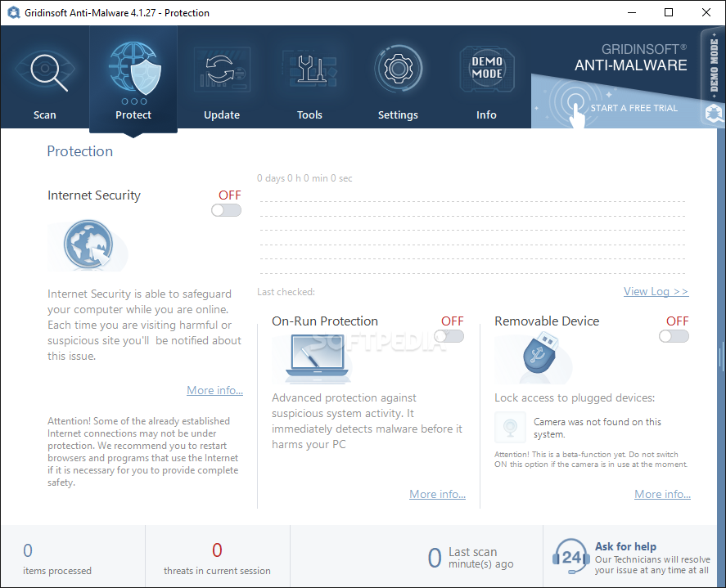Switch to the Scan tab label
The image size is (726, 588).
click(x=44, y=114)
